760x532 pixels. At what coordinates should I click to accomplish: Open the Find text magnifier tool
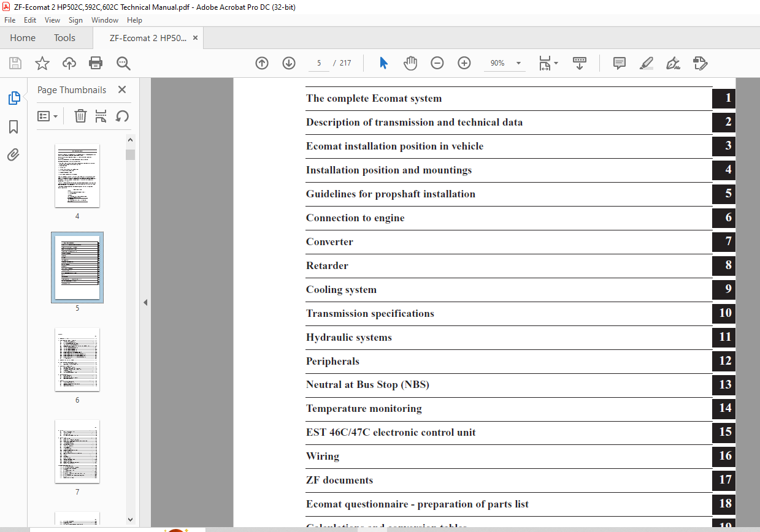(x=123, y=63)
